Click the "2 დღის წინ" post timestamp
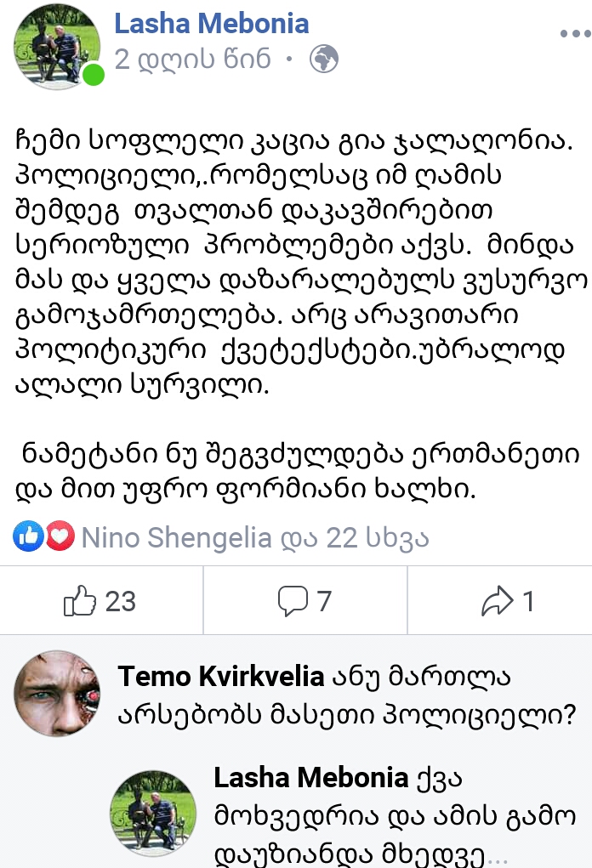The height and width of the screenshot is (868, 592). pos(192,60)
